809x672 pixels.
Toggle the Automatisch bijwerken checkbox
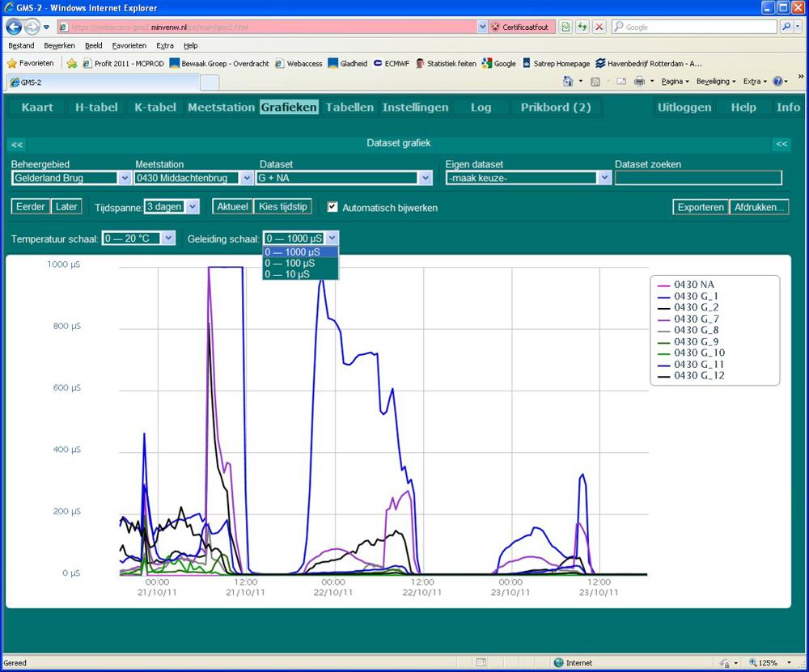tap(332, 207)
